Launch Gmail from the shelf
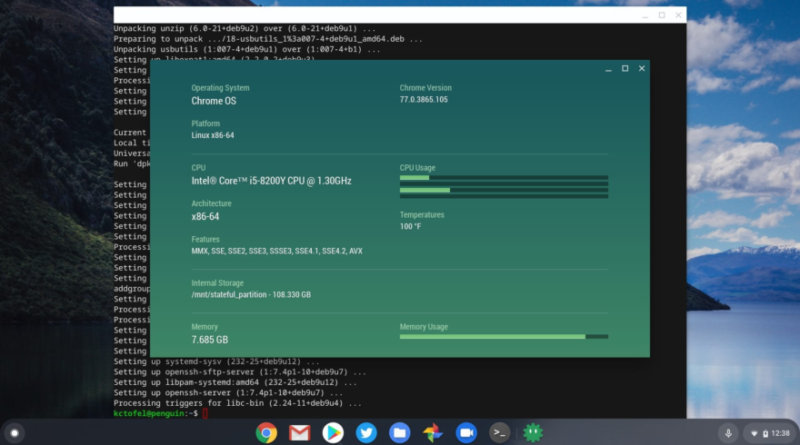Image resolution: width=800 pixels, height=445 pixels. point(299,433)
